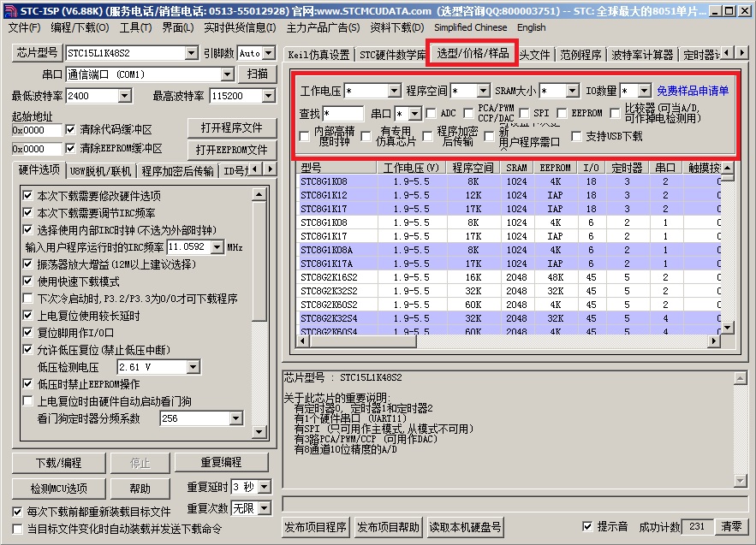Screen dimensions: 756x545
Task: Uncheck 低压时禁止EEPROM操作 option
Action: [28, 384]
